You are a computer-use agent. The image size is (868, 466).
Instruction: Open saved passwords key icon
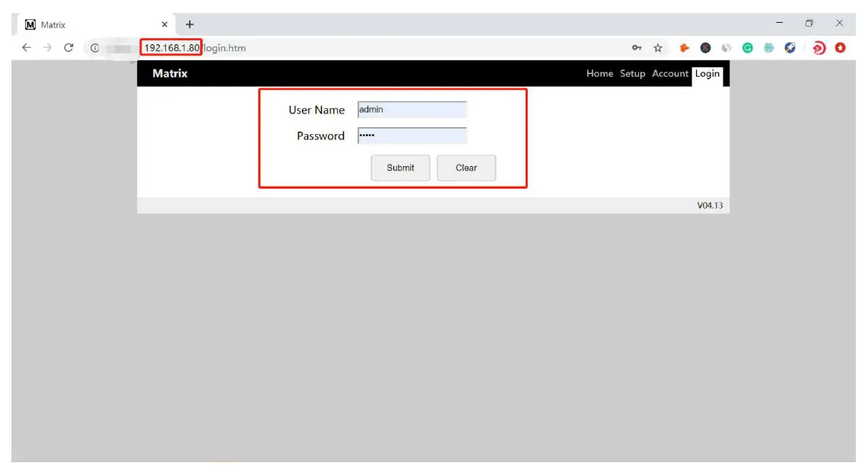(x=637, y=48)
